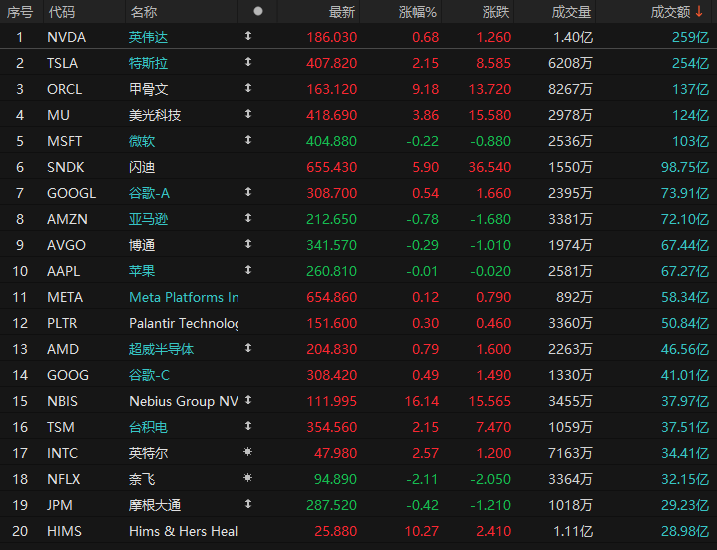
Task: Click the up-down arrow icon in AMD row
Action: (x=248, y=348)
